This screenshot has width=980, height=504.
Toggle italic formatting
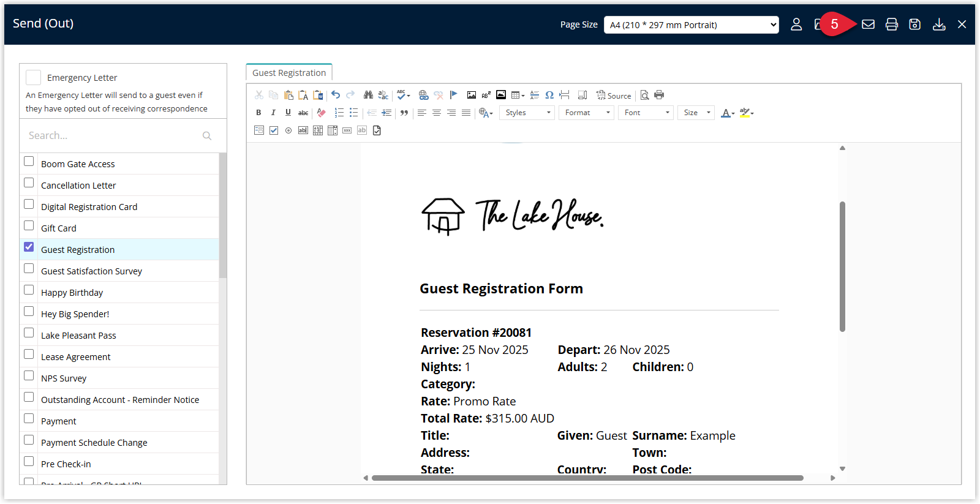pos(273,113)
